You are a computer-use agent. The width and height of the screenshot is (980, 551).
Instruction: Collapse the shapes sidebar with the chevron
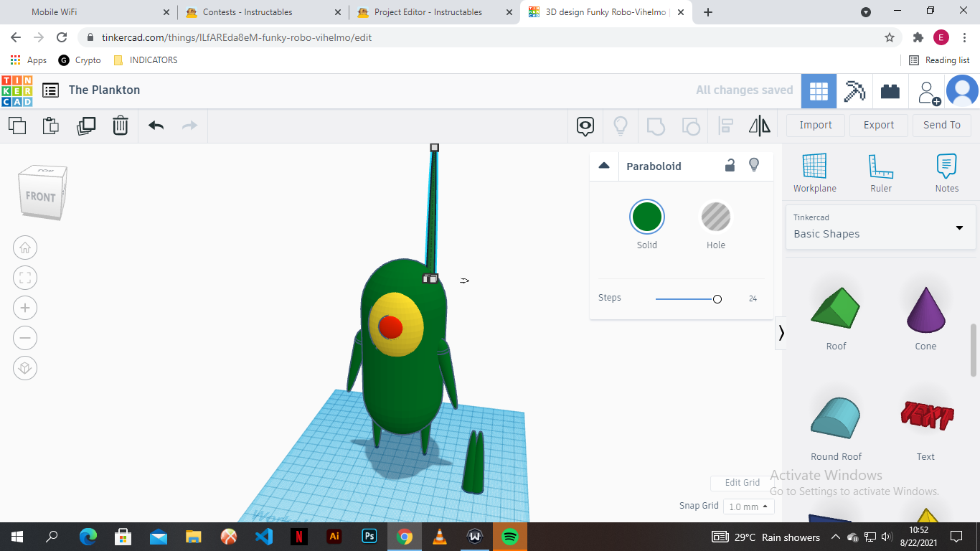(x=781, y=333)
